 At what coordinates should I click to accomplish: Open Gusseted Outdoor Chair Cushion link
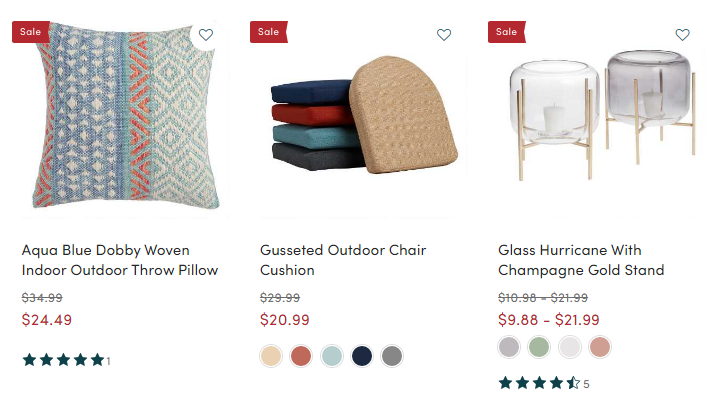coord(343,260)
